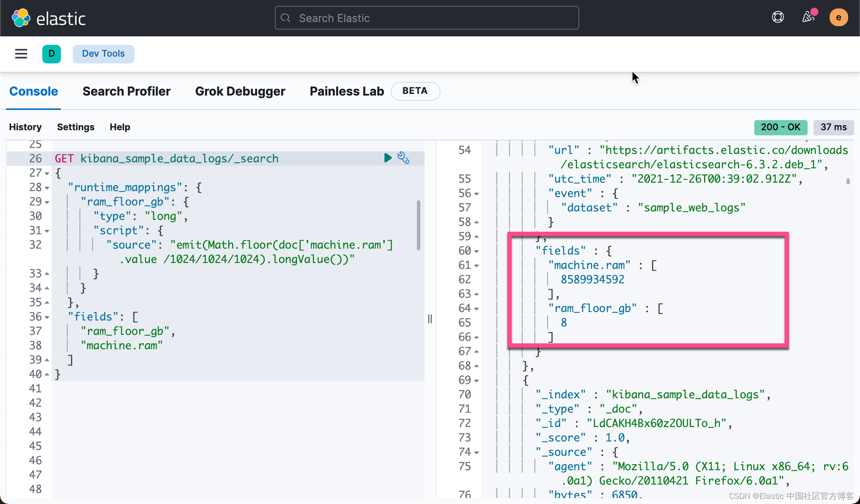
Task: Open the Help menu
Action: click(120, 127)
